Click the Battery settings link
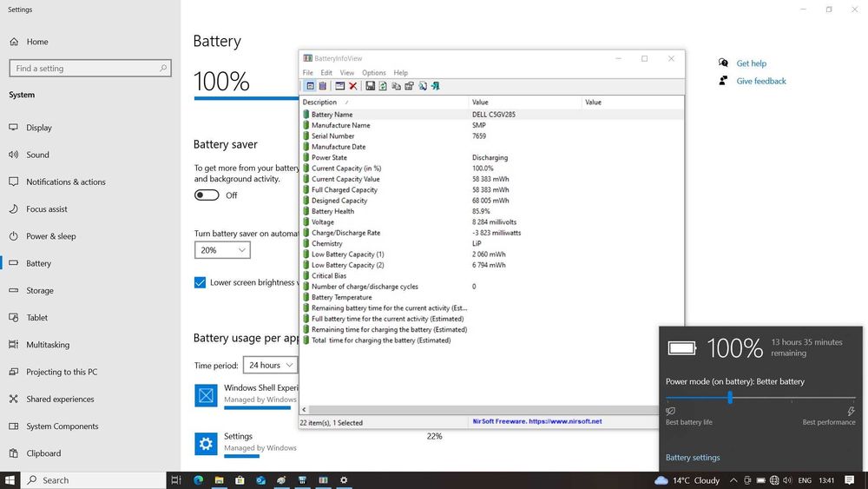Viewport: 868px width, 489px height. [693, 458]
